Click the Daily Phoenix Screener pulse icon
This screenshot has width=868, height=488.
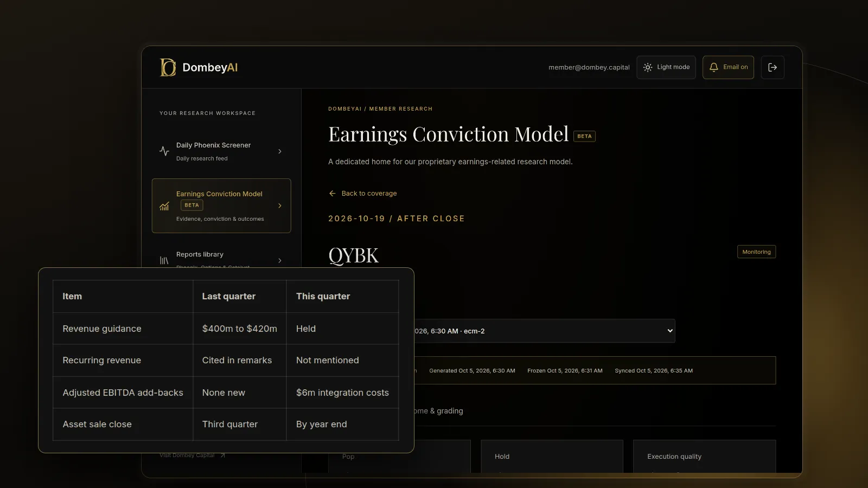[164, 151]
